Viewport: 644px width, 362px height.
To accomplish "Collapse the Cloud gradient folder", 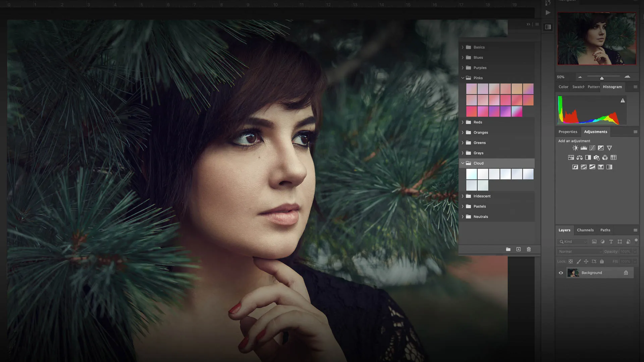I will point(463,163).
